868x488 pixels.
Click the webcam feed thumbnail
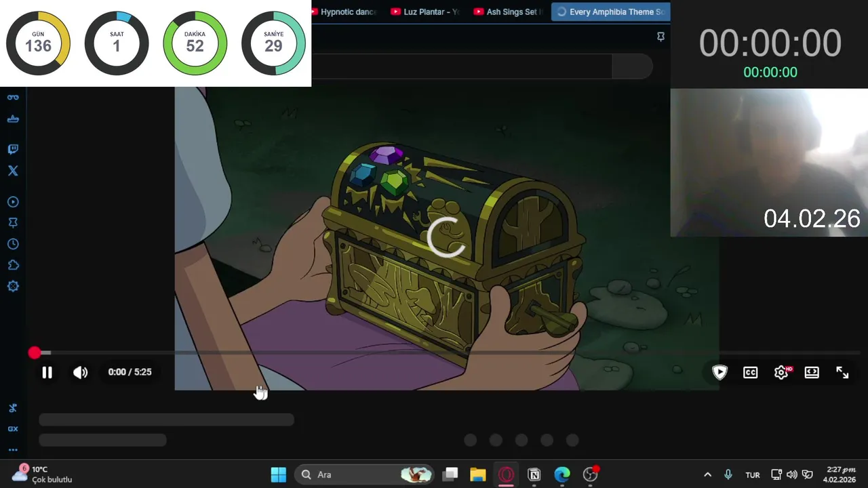769,163
